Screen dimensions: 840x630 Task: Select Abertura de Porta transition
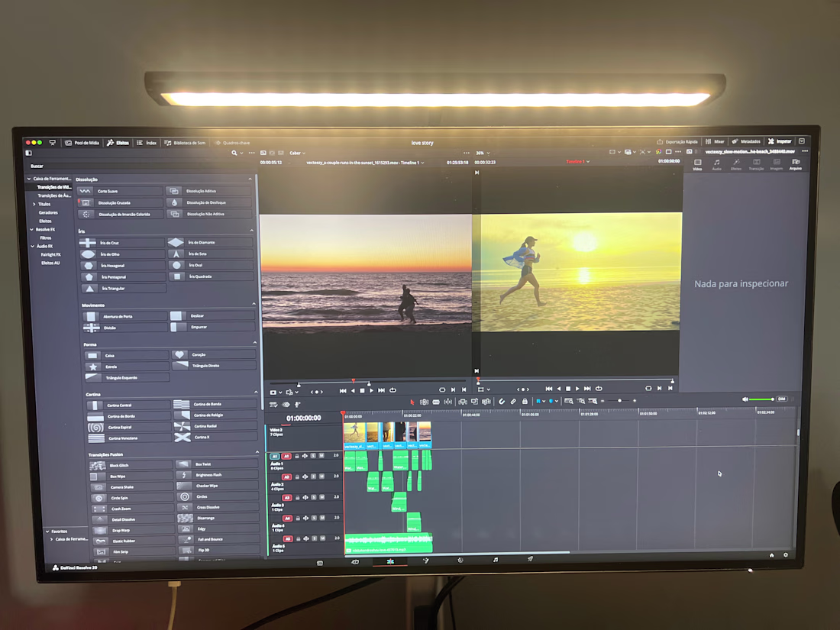[125, 317]
